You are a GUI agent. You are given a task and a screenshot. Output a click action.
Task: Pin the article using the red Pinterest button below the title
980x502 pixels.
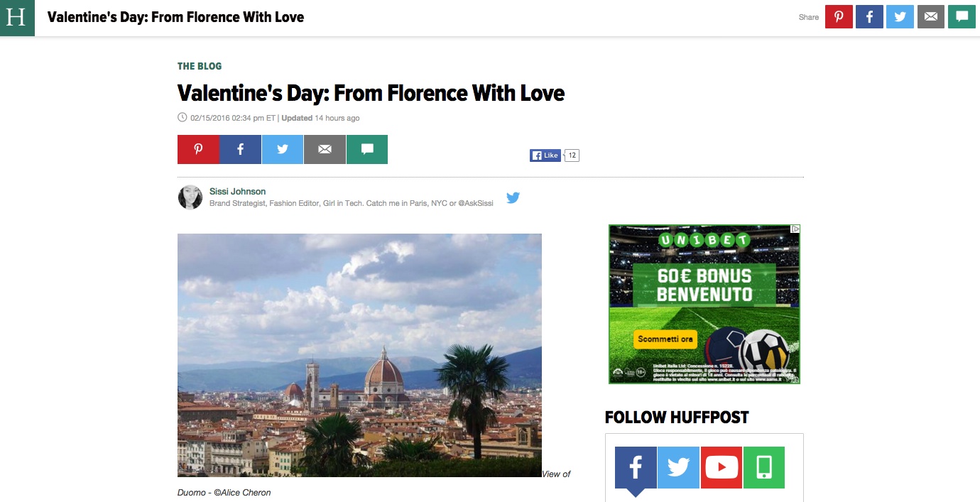point(198,149)
